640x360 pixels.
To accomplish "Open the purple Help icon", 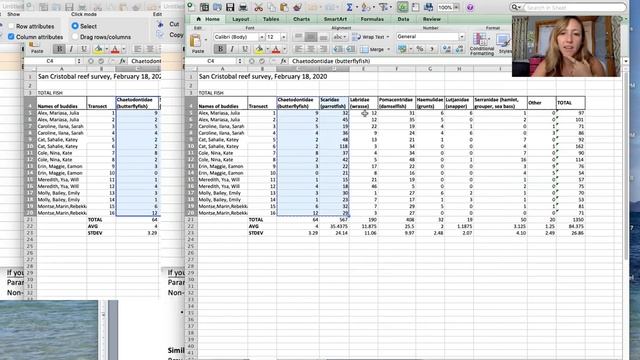I will [470, 7].
